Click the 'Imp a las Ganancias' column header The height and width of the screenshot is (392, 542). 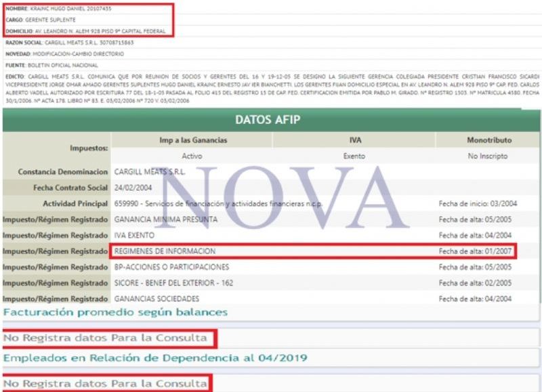pos(193,140)
